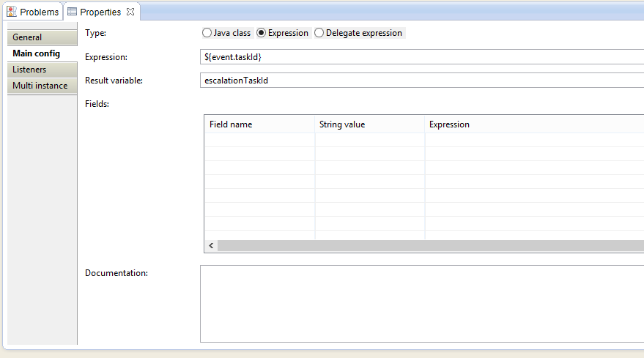
Task: Go to the Multi instance section
Action: pos(42,86)
